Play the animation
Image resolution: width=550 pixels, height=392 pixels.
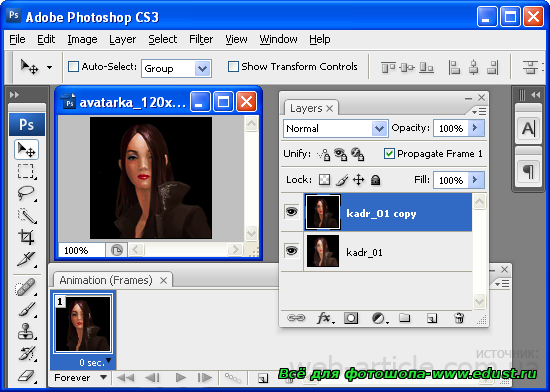click(181, 378)
